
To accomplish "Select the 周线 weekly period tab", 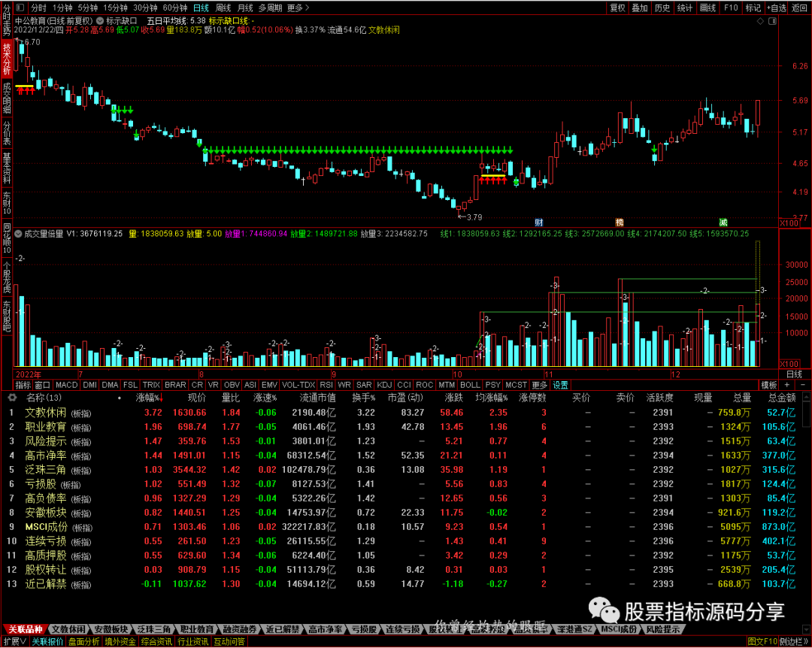I will (x=223, y=8).
